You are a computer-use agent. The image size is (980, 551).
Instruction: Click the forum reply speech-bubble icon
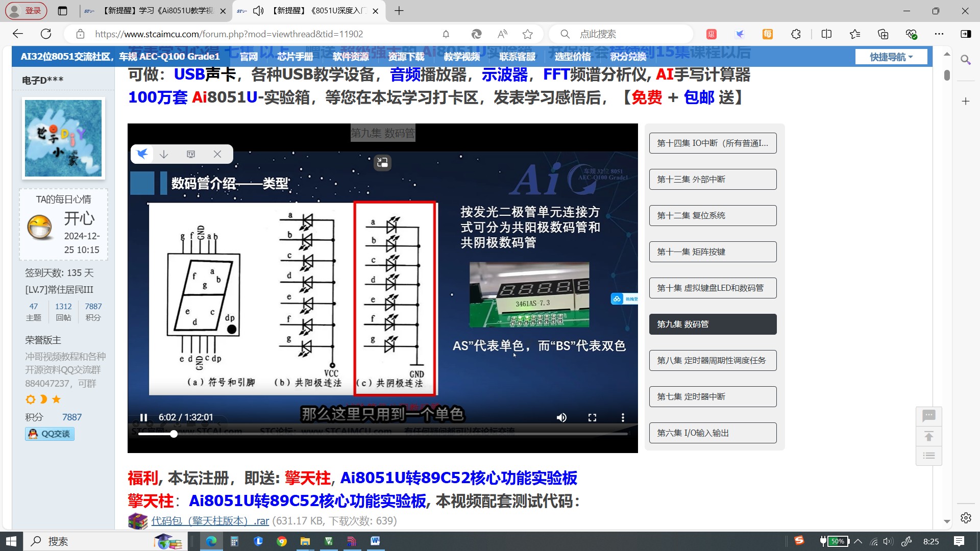coord(929,416)
